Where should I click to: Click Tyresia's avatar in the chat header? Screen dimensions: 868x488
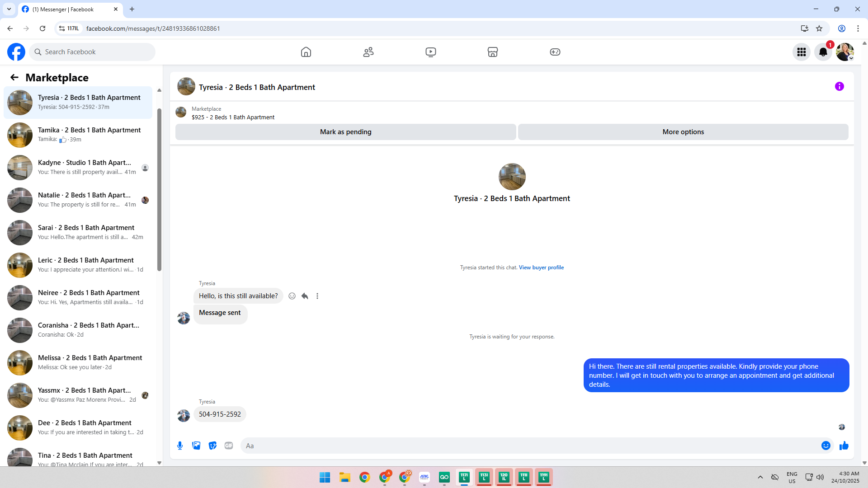click(186, 86)
